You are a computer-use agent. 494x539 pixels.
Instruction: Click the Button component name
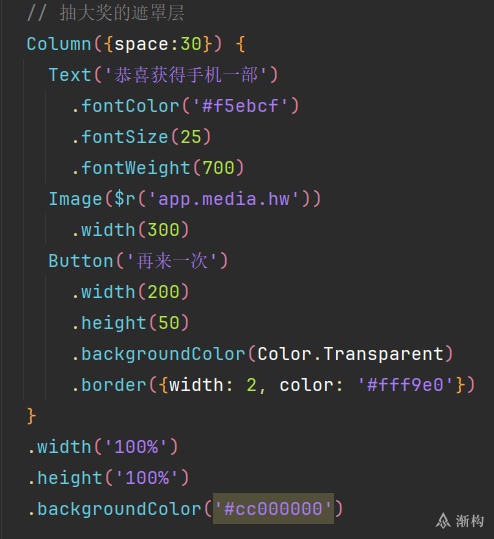click(81, 261)
